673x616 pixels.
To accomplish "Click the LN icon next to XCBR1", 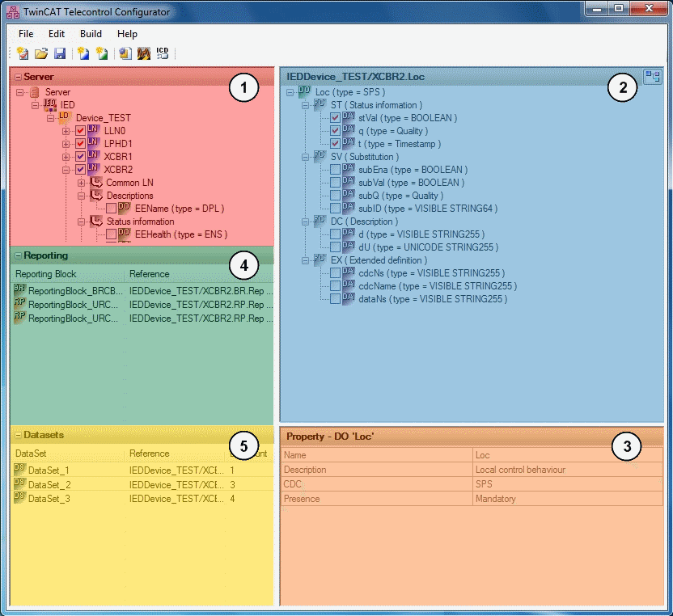I will coord(93,156).
